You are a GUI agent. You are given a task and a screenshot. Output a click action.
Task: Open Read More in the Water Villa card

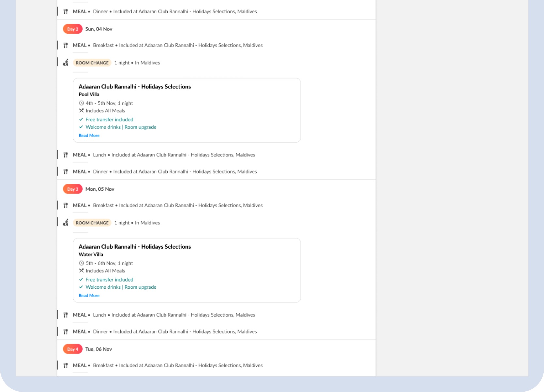(x=89, y=296)
